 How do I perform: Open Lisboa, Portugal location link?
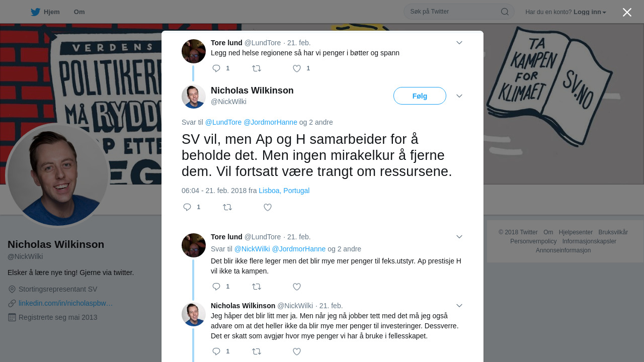click(x=284, y=191)
